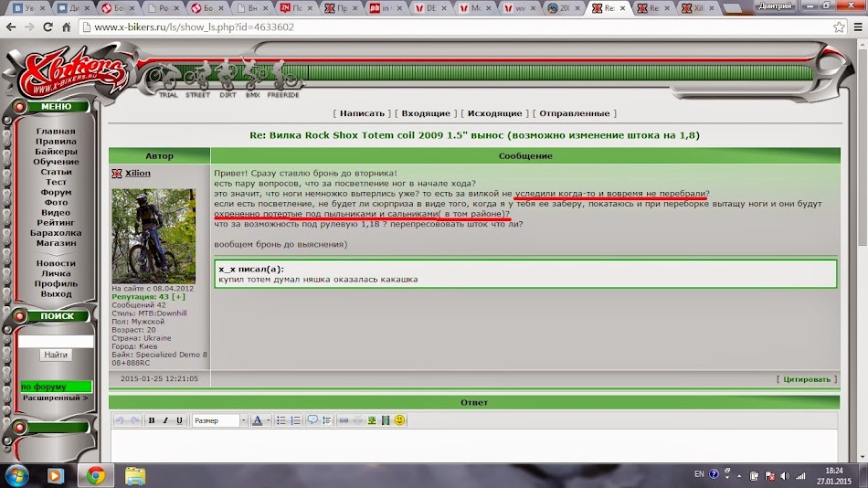Open Новости in the site menu

[56, 263]
